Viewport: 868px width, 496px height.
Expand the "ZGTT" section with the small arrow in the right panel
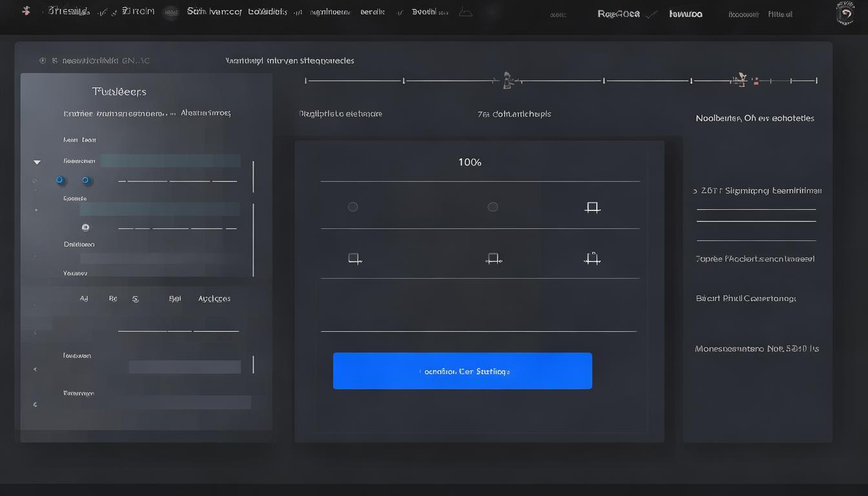695,191
